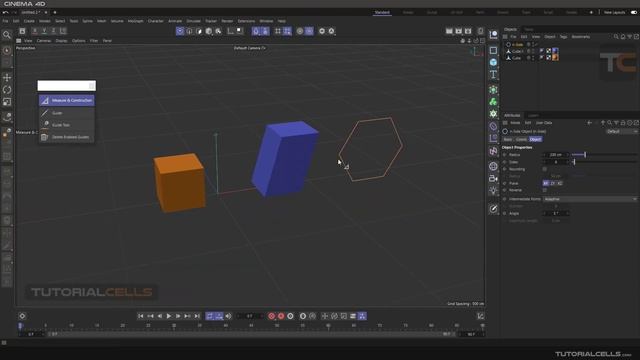Toggle Y axis lock in top toolbar

point(44,31)
